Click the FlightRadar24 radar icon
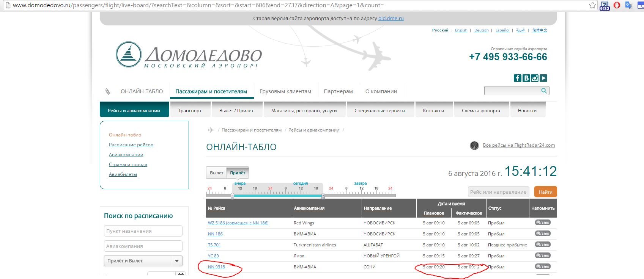Image resolution: width=644 pixels, height=279 pixels. (x=474, y=146)
